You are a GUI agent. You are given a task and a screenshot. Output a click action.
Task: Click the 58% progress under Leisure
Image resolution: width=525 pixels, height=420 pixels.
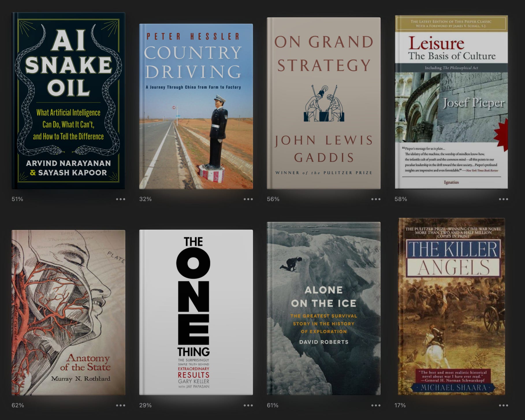[x=401, y=199]
